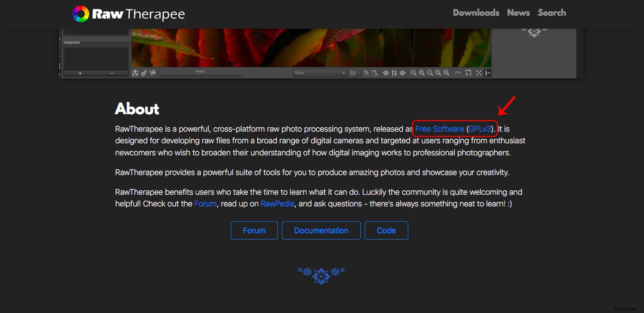The width and height of the screenshot is (644, 313).
Task: Zoom to 100% using 1:1 icon
Action: pyautogui.click(x=447, y=73)
